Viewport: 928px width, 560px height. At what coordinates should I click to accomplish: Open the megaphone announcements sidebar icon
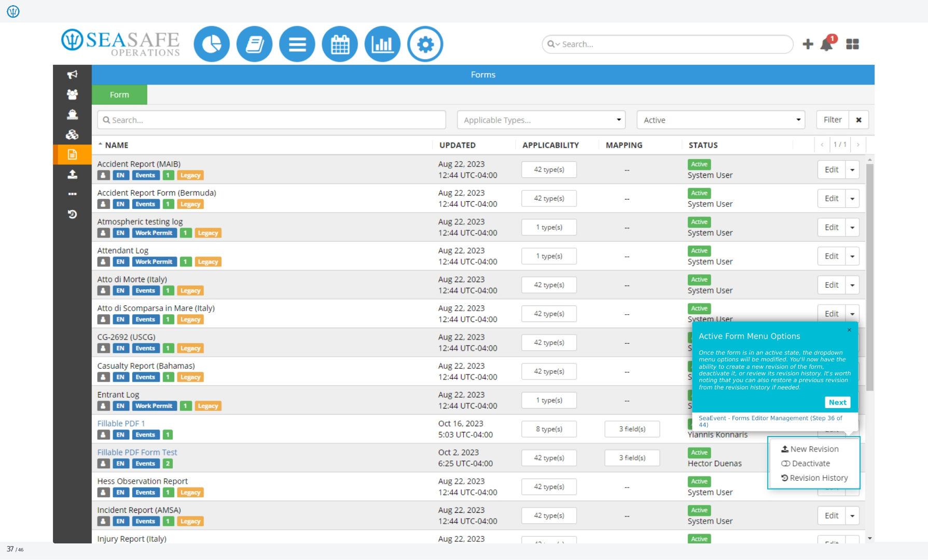tap(72, 75)
